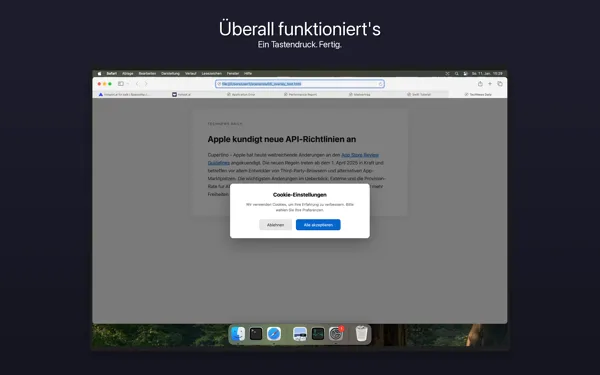Switch to the first tab with blue triangle icon
Screen dimensions: 600x375
pos(124,94)
